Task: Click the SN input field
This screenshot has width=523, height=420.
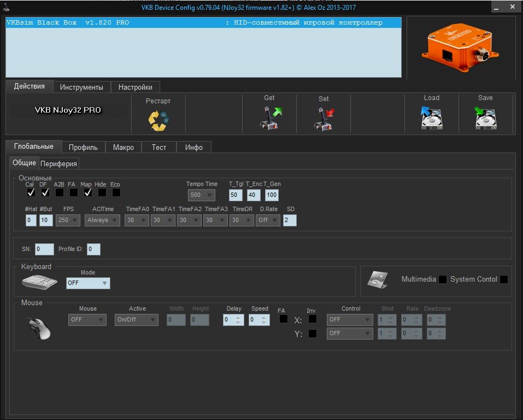Action: [44, 249]
